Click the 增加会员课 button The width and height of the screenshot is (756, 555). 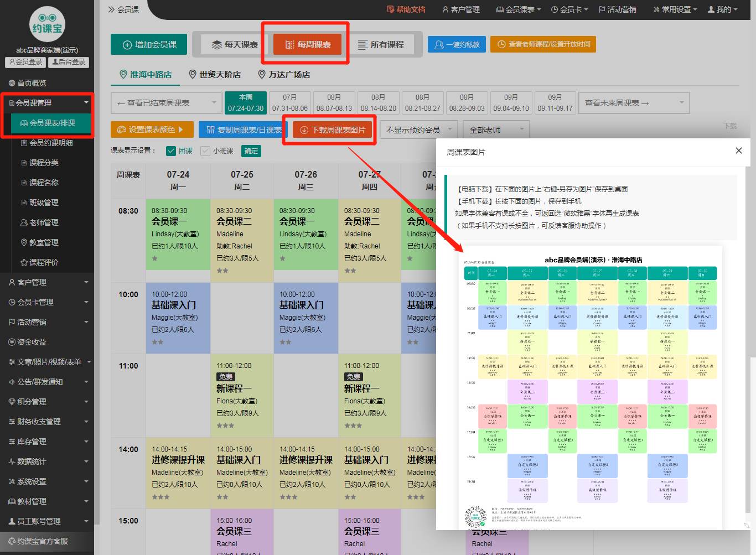[149, 44]
